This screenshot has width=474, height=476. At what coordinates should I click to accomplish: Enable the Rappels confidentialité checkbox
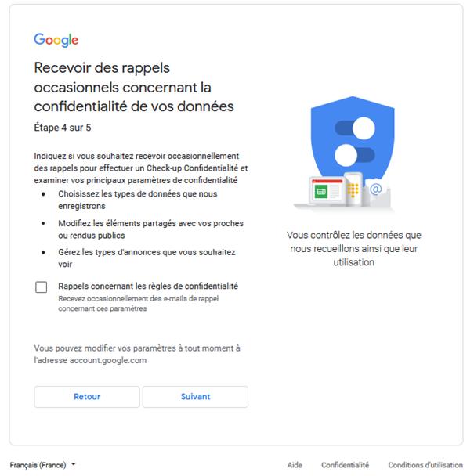(x=42, y=287)
